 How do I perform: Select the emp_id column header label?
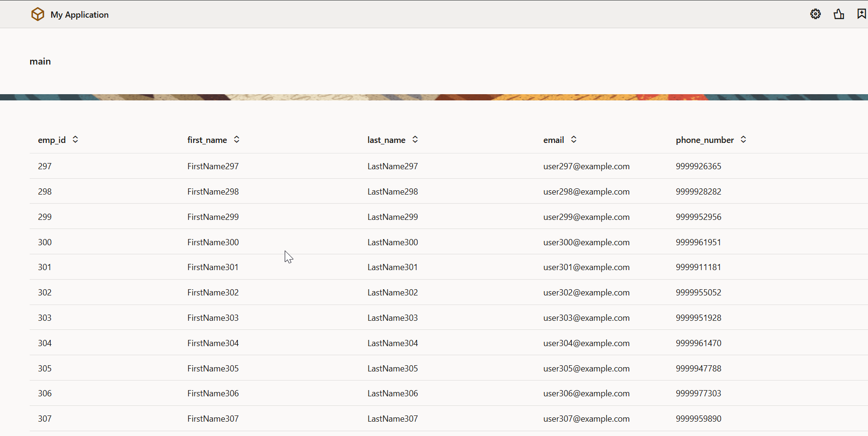pyautogui.click(x=52, y=140)
